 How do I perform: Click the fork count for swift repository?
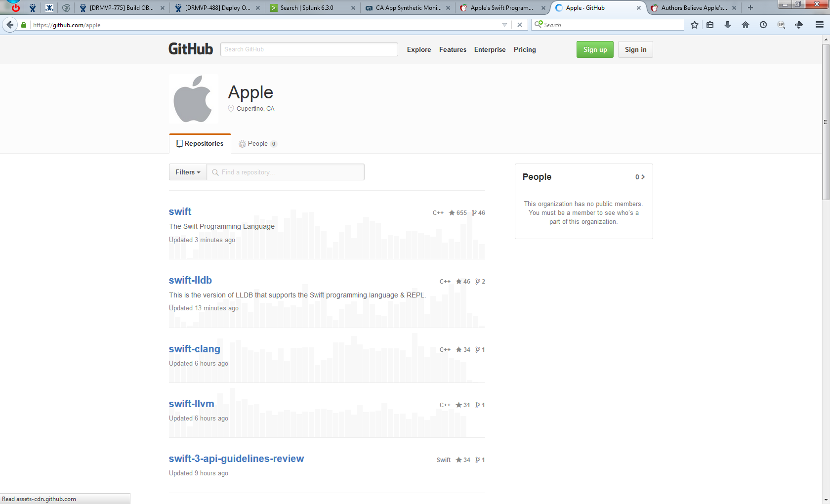pos(478,213)
